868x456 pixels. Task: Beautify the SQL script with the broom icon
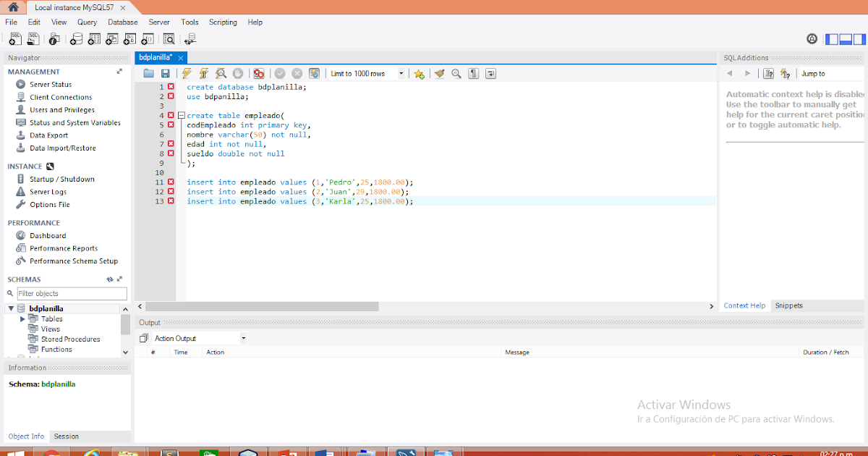438,73
